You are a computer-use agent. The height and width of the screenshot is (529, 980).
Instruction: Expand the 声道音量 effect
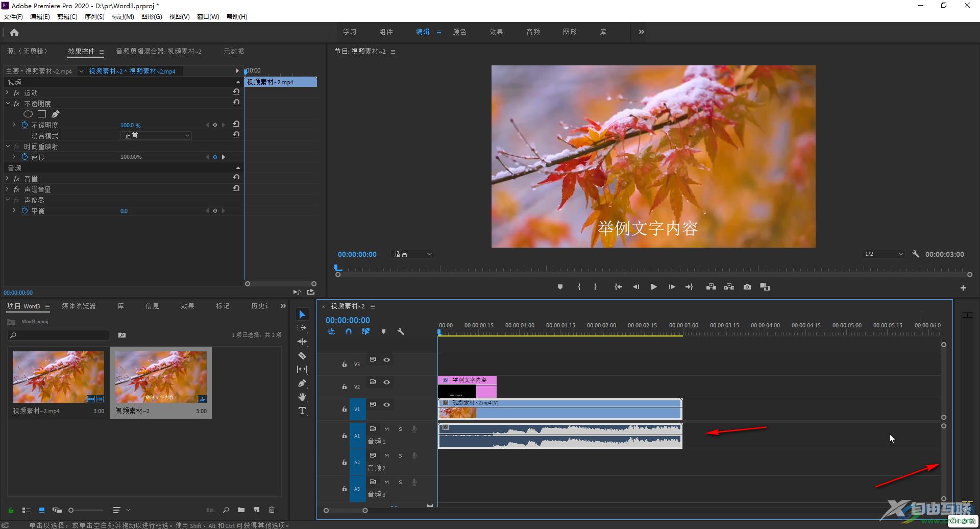[7, 189]
